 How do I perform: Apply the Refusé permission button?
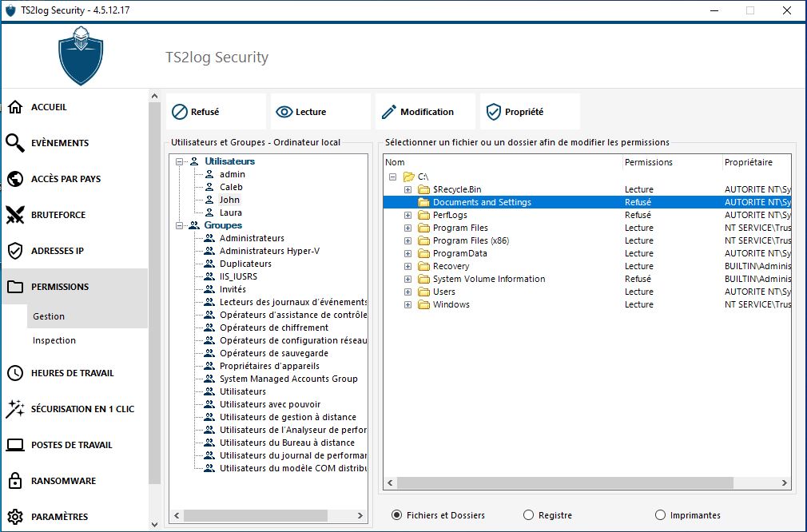[217, 112]
